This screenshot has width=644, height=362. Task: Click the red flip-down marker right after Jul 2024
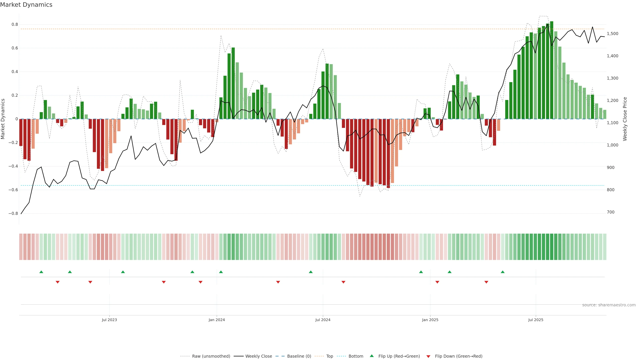click(x=343, y=282)
